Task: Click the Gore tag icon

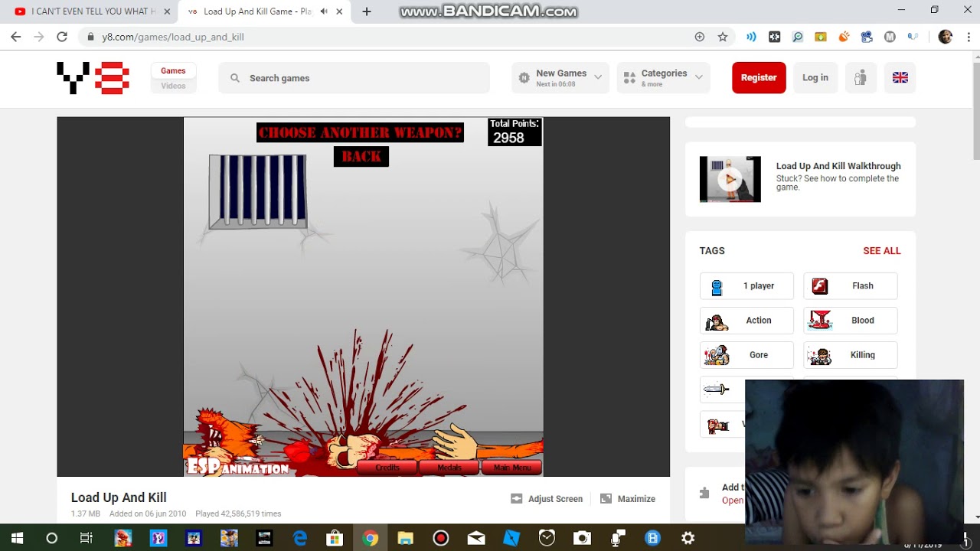Action: click(x=717, y=355)
